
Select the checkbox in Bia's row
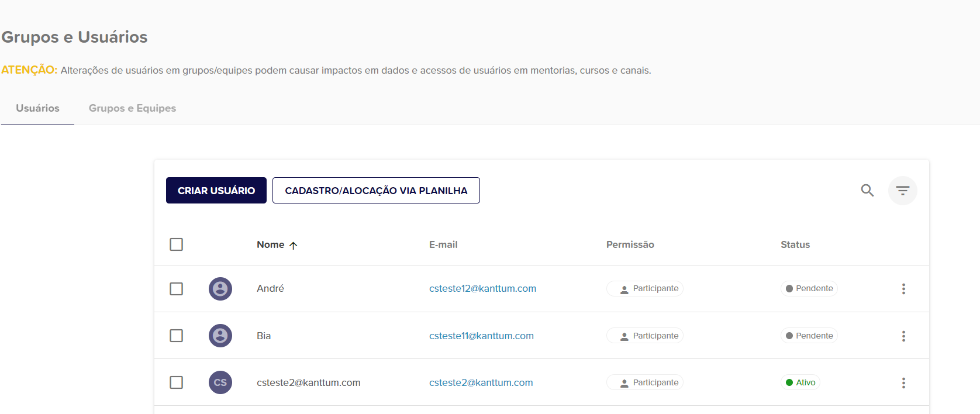(x=176, y=336)
